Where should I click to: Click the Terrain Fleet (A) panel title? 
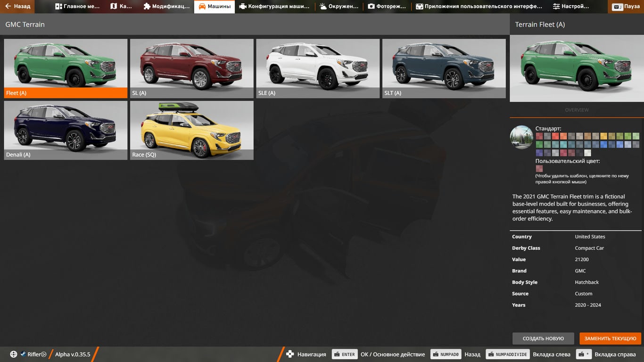pyautogui.click(x=540, y=25)
